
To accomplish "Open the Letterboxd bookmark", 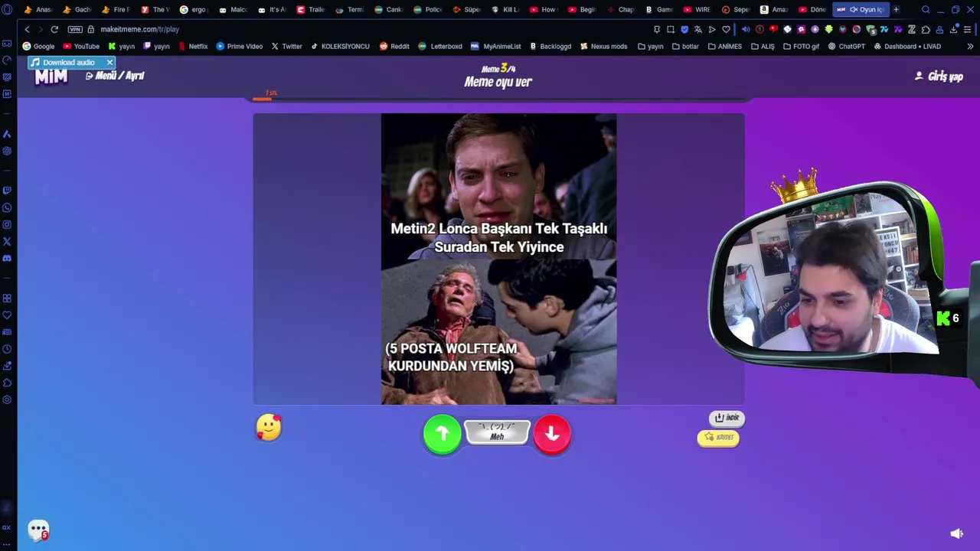I will tap(439, 47).
